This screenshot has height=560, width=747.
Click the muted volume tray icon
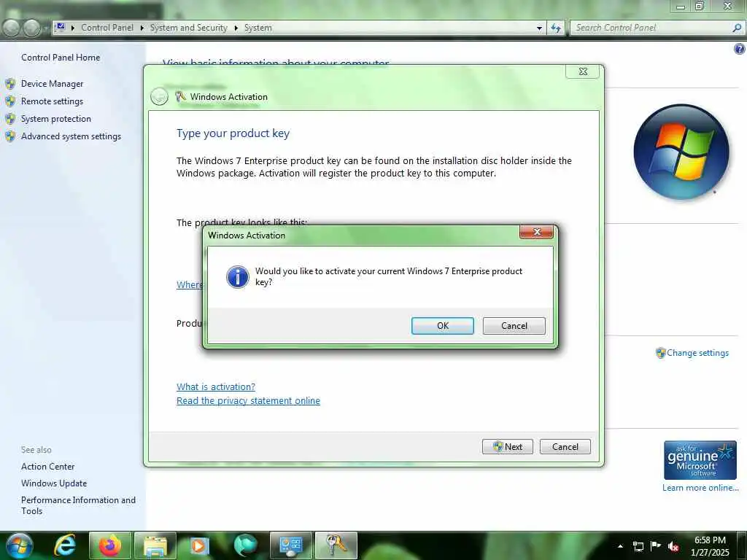click(x=673, y=546)
